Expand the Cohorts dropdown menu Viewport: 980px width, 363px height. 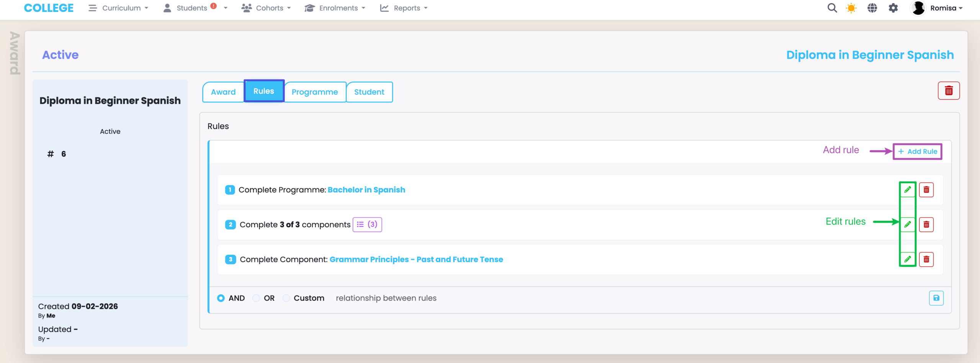point(266,8)
